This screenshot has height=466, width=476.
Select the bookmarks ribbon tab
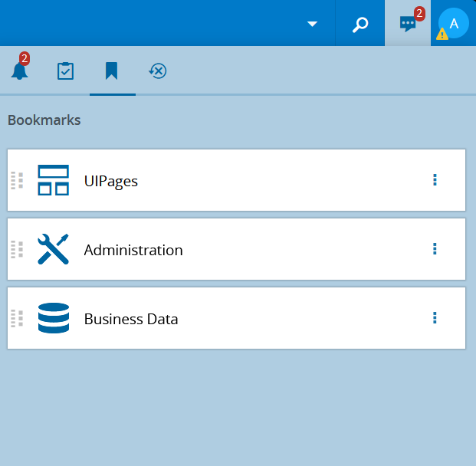pyautogui.click(x=111, y=71)
